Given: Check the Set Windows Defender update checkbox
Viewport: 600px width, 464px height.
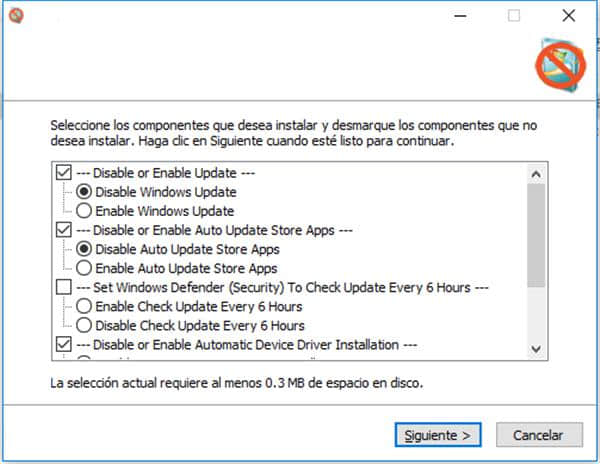Looking at the screenshot, I should (x=65, y=288).
